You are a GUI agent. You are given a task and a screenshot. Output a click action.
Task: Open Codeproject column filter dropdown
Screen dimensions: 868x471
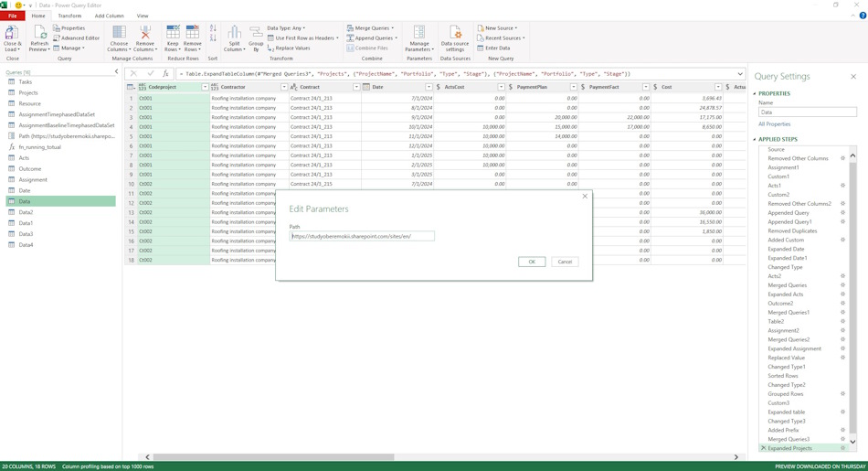[x=205, y=87]
